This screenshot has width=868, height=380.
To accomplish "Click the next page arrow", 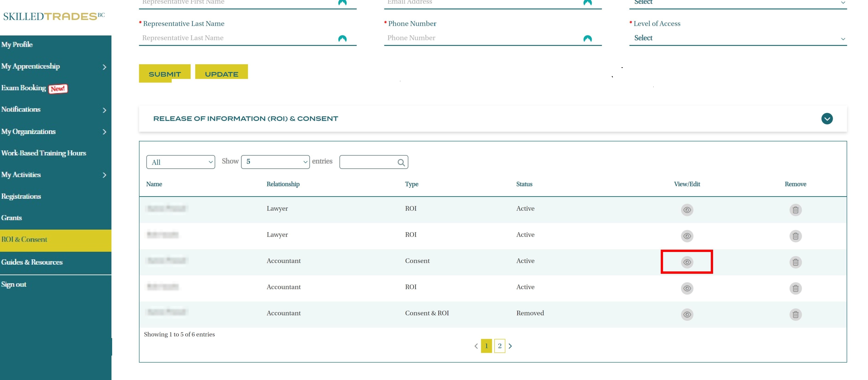I will (510, 346).
